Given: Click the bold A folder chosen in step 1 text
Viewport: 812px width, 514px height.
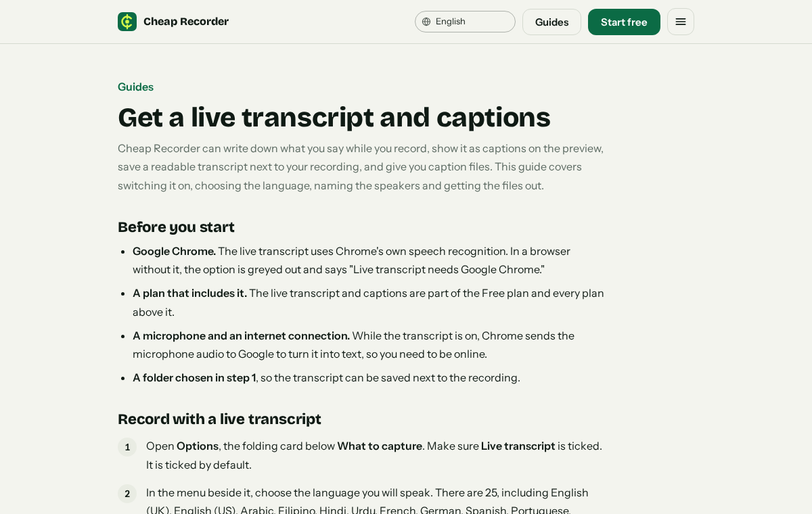Looking at the screenshot, I should click(194, 377).
